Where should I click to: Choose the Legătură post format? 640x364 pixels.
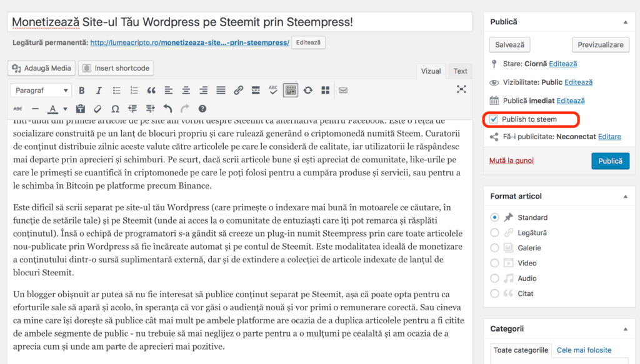click(x=494, y=233)
